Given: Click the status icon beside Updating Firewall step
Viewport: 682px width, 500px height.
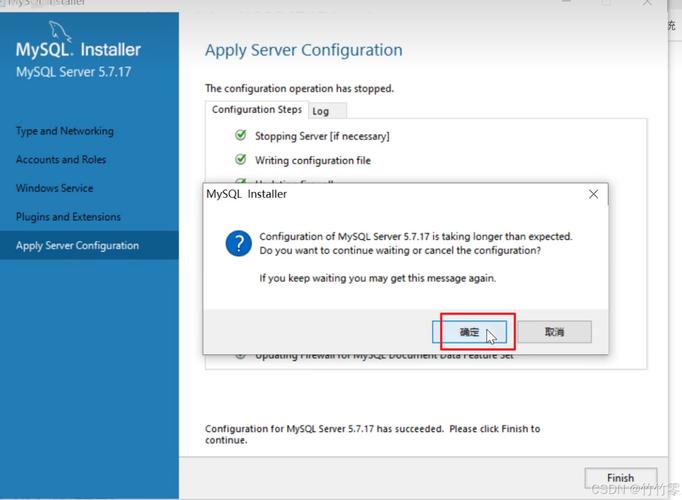Looking at the screenshot, I should [240, 355].
